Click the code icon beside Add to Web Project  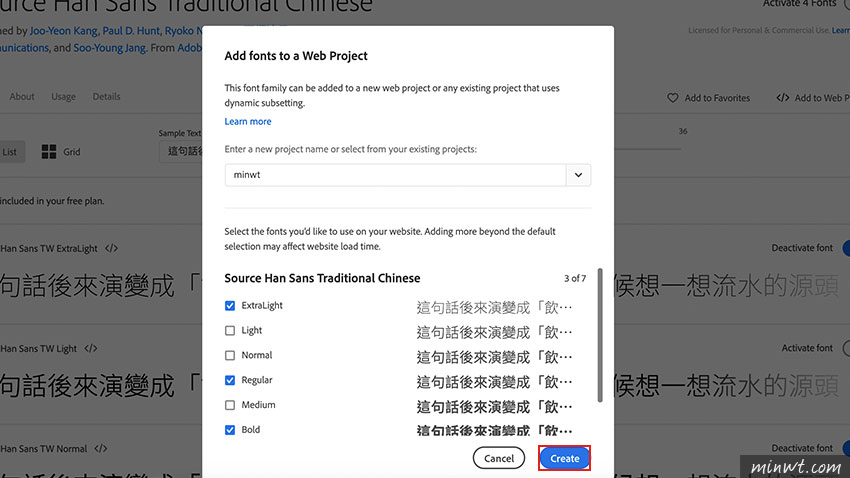(782, 98)
